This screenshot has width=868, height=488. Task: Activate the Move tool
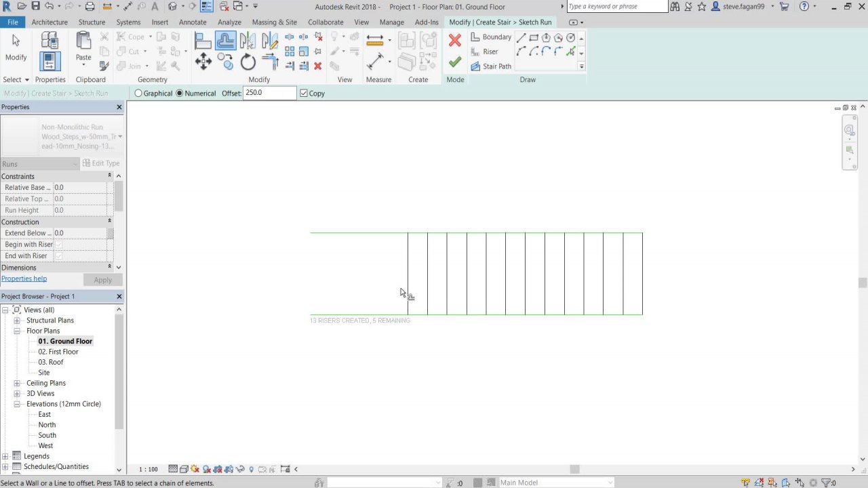click(x=203, y=63)
